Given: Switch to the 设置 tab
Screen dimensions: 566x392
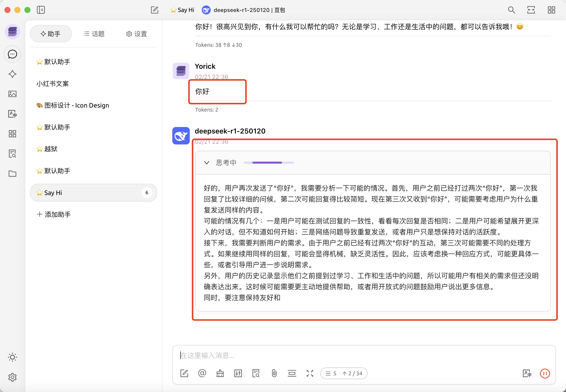Looking at the screenshot, I should (x=136, y=34).
